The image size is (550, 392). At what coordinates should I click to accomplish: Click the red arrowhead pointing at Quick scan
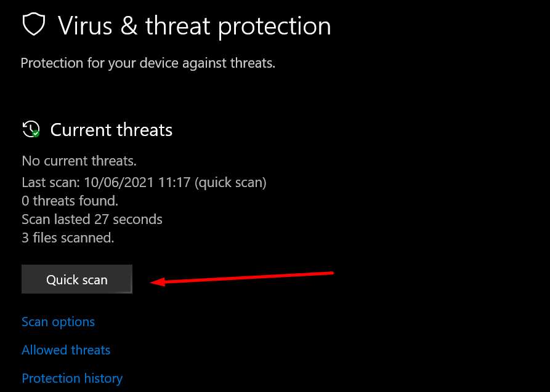tap(156, 282)
